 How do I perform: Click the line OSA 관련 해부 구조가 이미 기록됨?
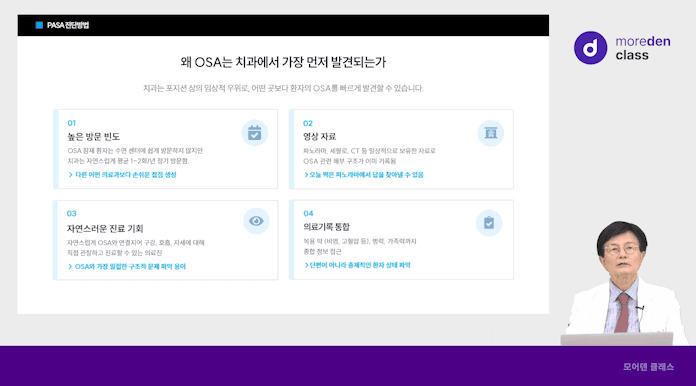click(350, 161)
